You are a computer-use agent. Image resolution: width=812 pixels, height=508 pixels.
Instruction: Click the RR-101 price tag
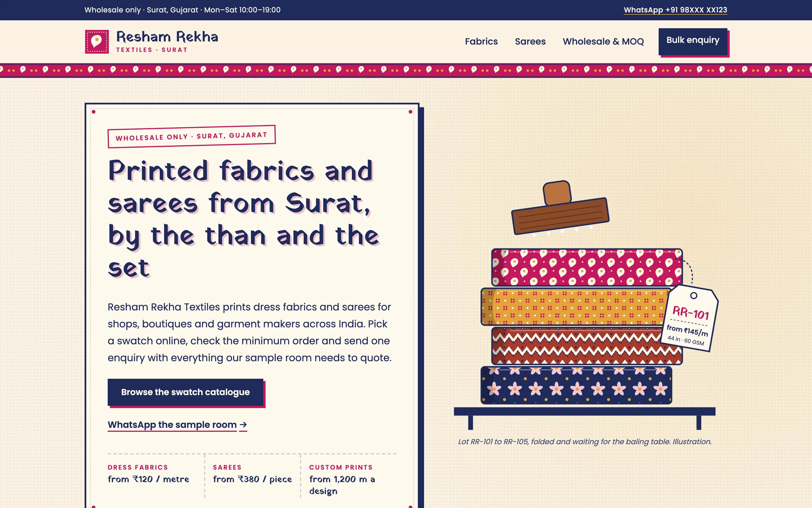click(x=690, y=318)
